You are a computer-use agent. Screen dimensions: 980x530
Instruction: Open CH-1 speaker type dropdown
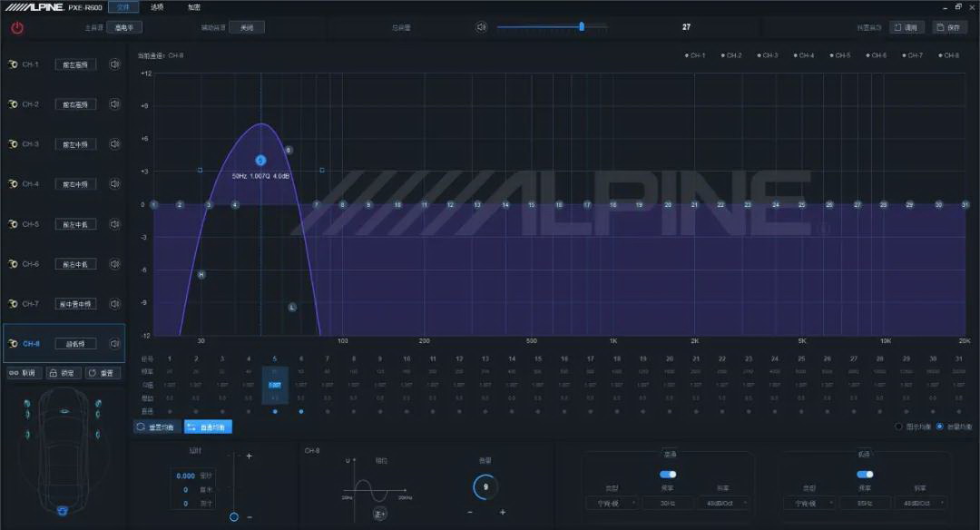[75, 64]
